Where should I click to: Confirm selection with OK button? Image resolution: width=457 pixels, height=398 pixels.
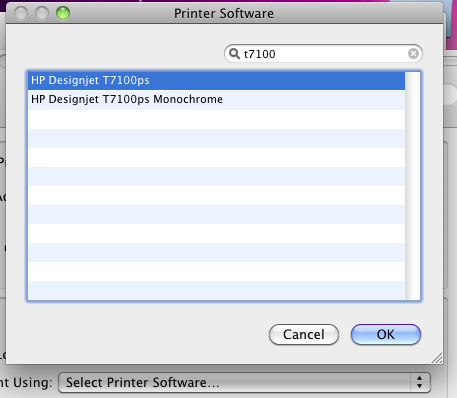(x=386, y=334)
